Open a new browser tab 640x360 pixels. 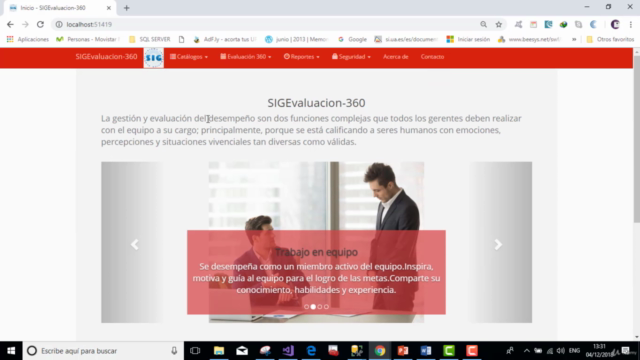coord(127,8)
